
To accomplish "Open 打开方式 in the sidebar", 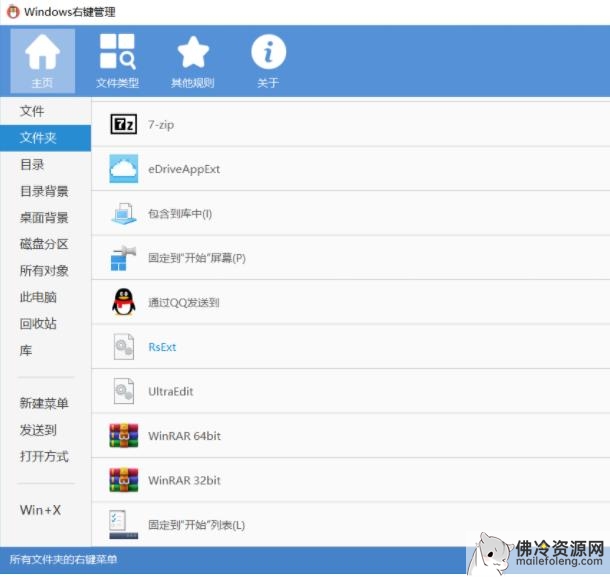I will point(44,456).
